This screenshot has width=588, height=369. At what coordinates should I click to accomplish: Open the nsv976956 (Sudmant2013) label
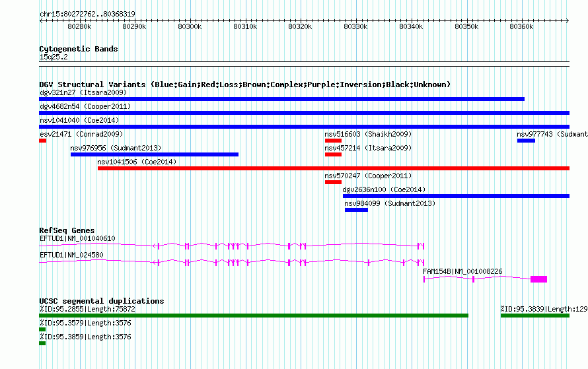click(x=116, y=148)
